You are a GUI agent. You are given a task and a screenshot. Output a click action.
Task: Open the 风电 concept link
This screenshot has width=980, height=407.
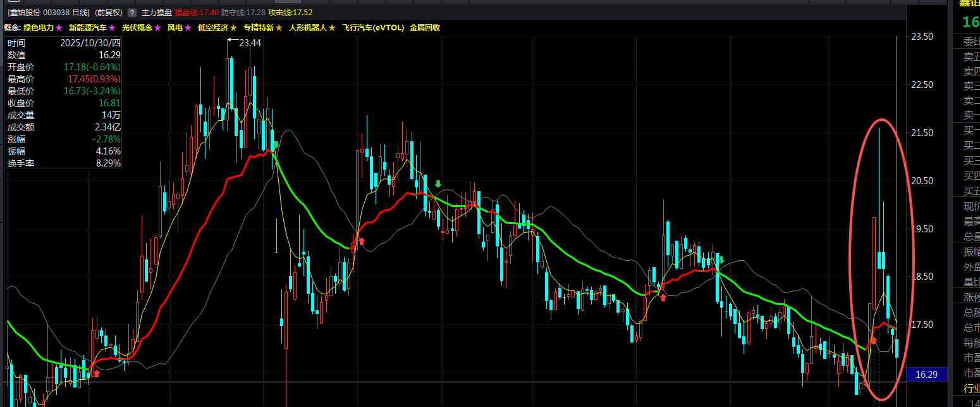[x=175, y=28]
